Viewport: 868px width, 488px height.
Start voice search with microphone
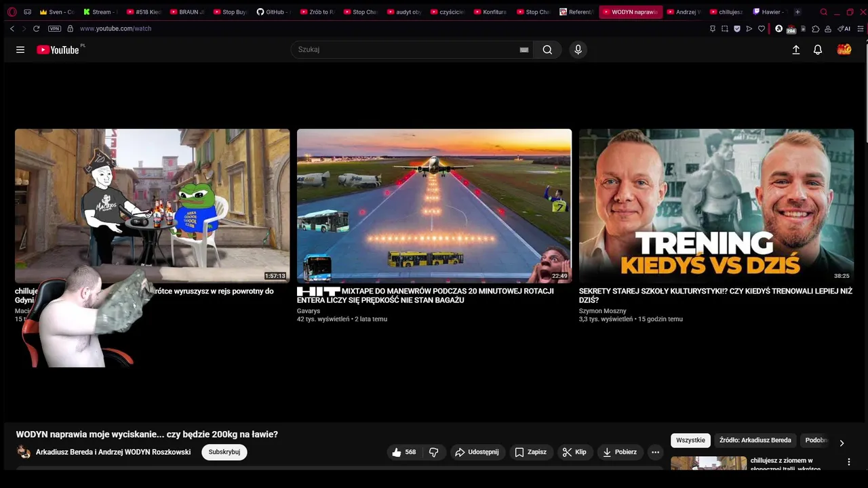(x=578, y=49)
